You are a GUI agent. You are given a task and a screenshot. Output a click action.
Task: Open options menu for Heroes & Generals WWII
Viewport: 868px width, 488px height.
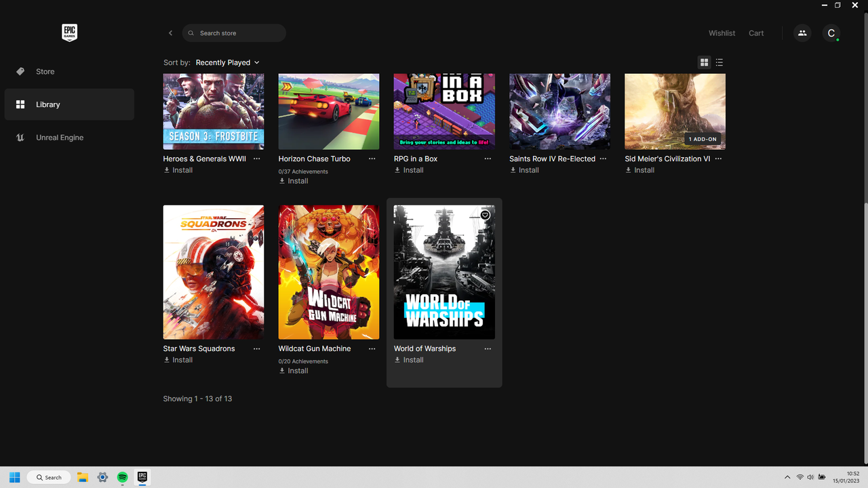click(x=256, y=159)
